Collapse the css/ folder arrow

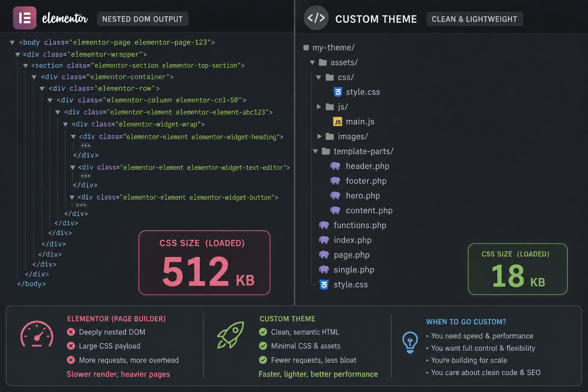[318, 77]
